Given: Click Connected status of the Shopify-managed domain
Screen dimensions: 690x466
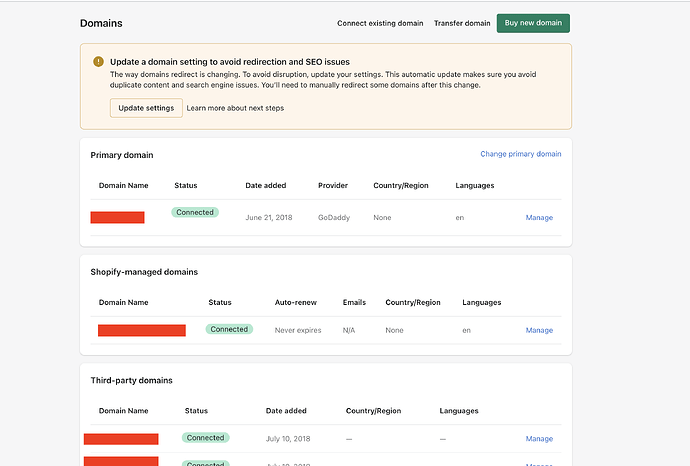Looking at the screenshot, I should coord(229,329).
